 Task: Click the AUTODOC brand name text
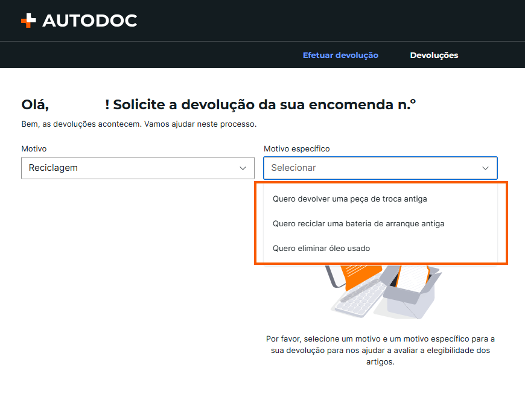(90, 21)
